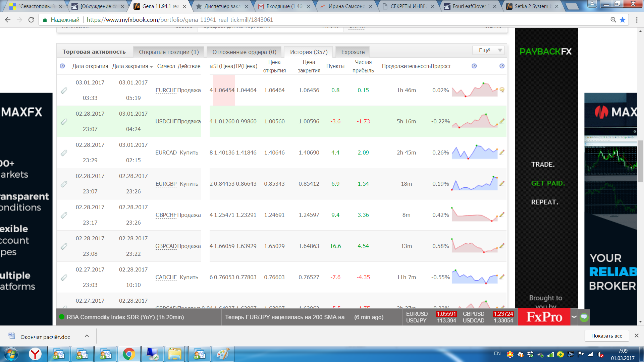Open the Chrome icon in the taskbar
This screenshot has width=644, height=362.
pyautogui.click(x=129, y=354)
